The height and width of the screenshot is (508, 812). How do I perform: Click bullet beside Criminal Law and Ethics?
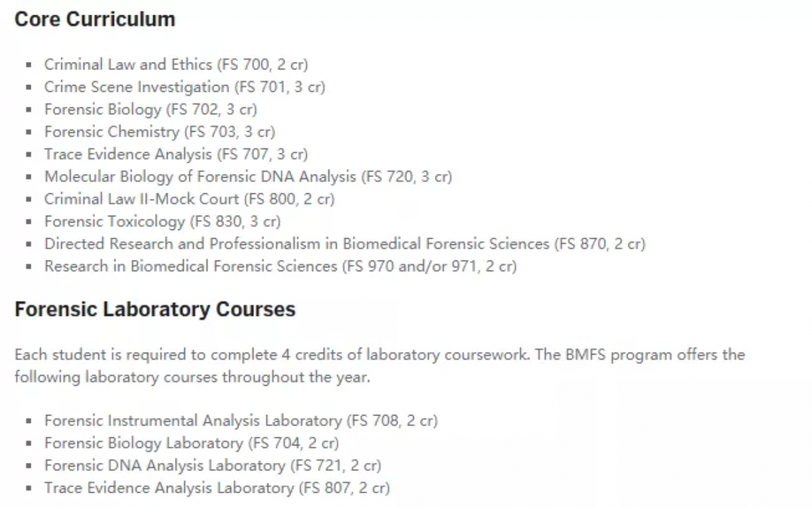[x=29, y=66]
